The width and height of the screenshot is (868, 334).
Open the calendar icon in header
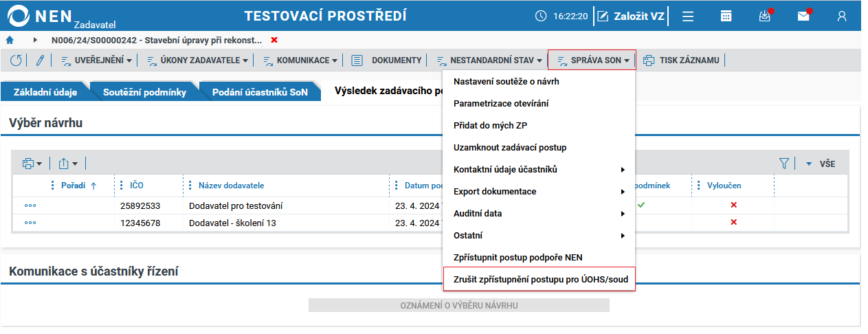click(726, 16)
